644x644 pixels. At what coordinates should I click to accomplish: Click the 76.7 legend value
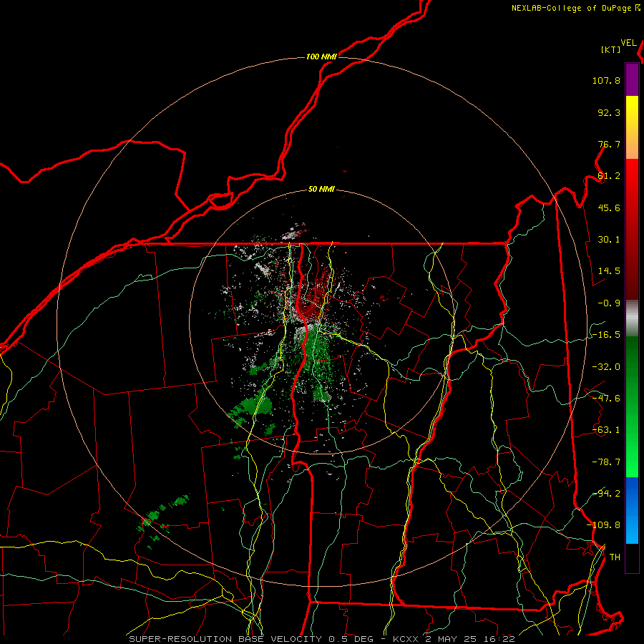(x=609, y=144)
